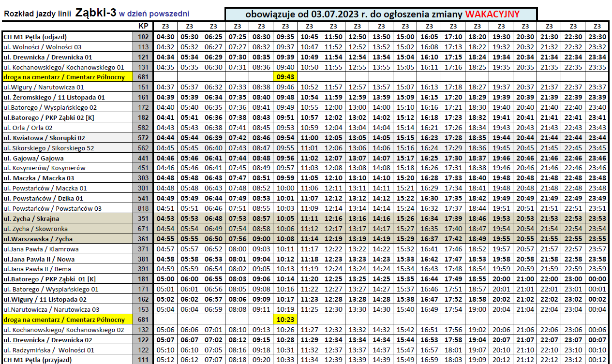Click stop 'ul. Powstańców / Dzika 01'

coord(44,198)
